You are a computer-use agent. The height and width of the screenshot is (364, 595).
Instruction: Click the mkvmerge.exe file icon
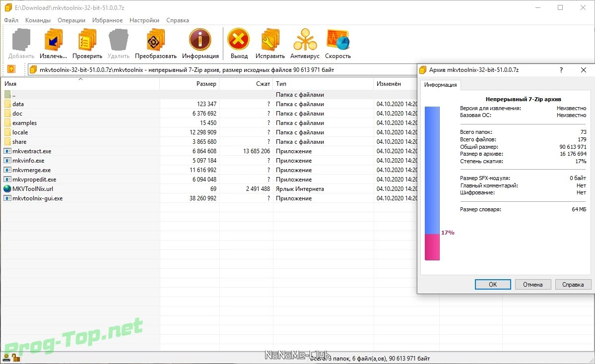click(7, 170)
